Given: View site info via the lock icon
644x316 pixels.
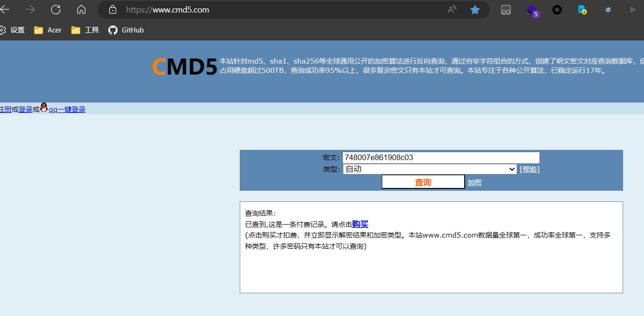Looking at the screenshot, I should click(112, 10).
